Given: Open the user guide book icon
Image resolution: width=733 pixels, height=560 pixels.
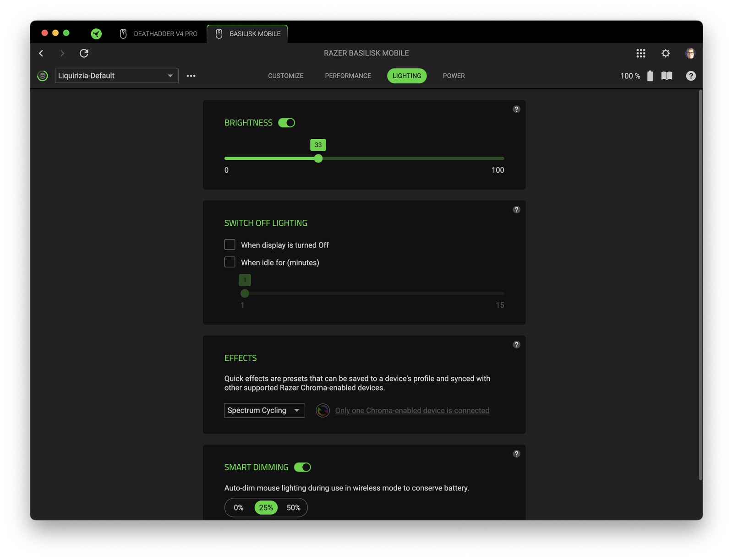Looking at the screenshot, I should tap(667, 76).
